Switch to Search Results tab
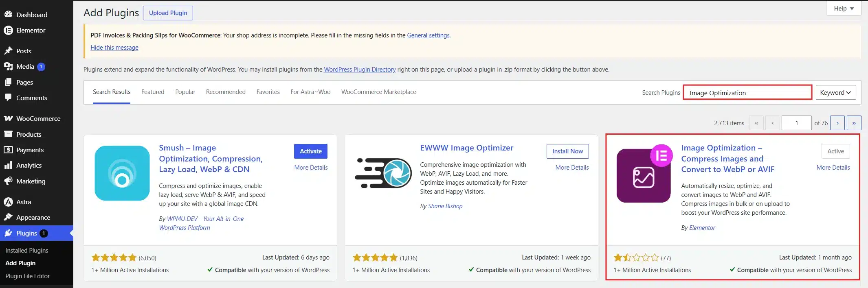This screenshot has width=868, height=288. 112,92
